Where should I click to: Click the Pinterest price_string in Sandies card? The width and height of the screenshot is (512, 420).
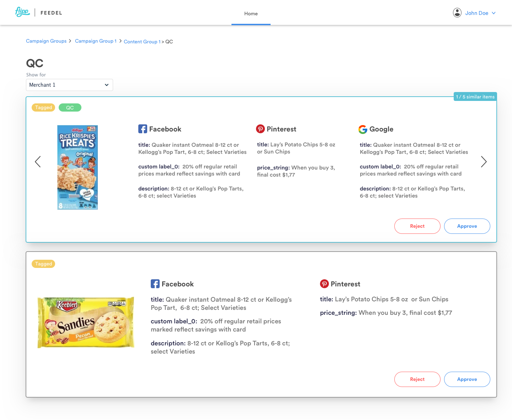tap(386, 313)
